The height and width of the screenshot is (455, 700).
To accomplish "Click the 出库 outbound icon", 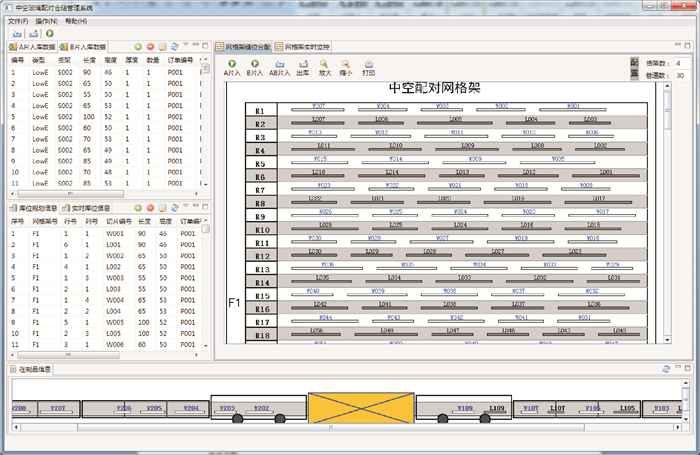I will [x=303, y=64].
